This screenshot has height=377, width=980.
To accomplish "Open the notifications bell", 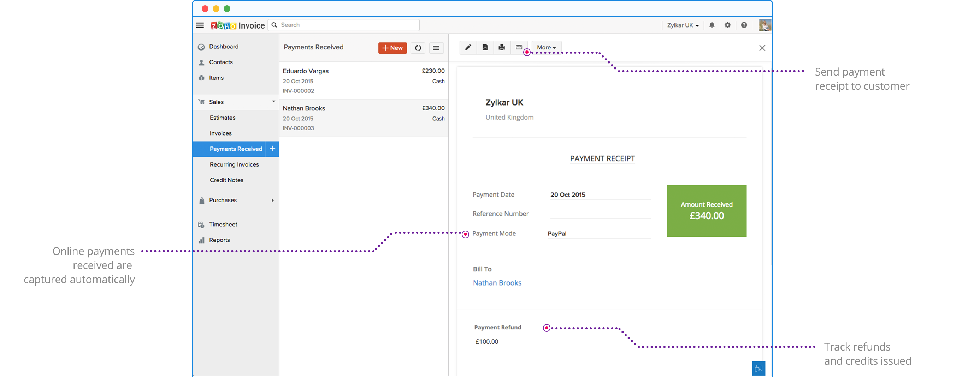I will (x=712, y=25).
